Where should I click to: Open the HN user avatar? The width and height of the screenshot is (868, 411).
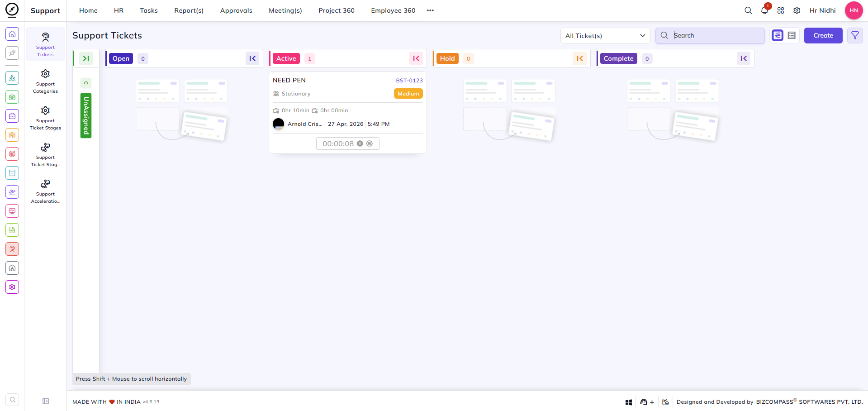pyautogui.click(x=854, y=10)
